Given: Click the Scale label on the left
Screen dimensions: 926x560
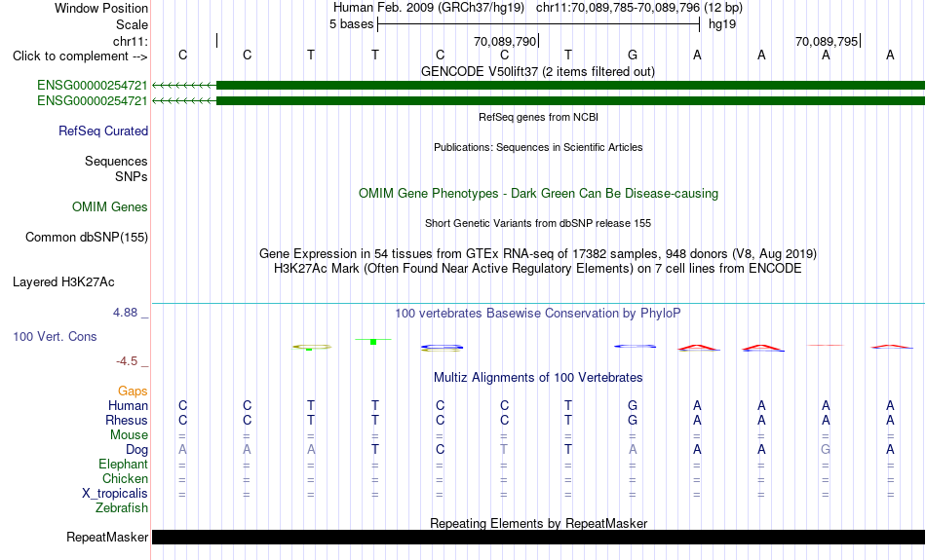Looking at the screenshot, I should pos(132,24).
